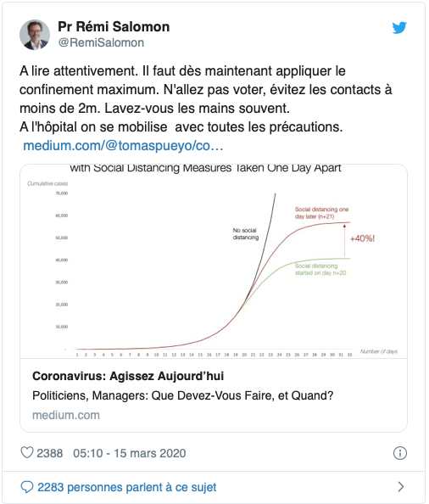The image size is (429, 504).
Task: View the social distancing chart preview image
Action: (214, 261)
